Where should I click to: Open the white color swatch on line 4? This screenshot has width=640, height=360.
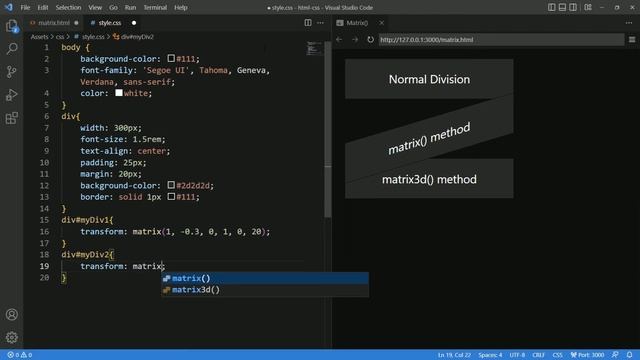(x=119, y=93)
